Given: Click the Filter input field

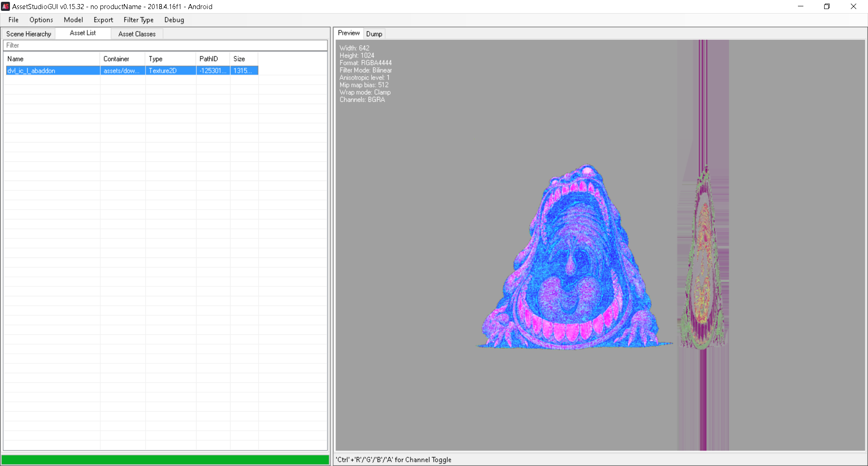Looking at the screenshot, I should tap(165, 45).
